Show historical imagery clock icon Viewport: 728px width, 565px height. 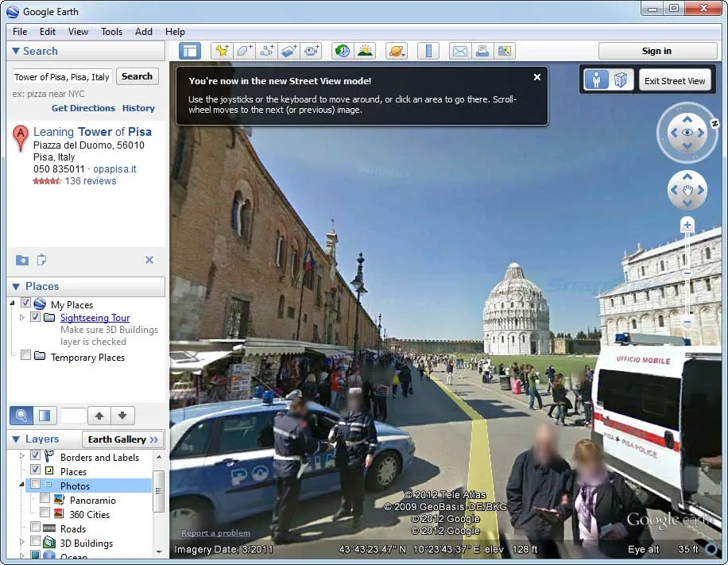(x=343, y=51)
